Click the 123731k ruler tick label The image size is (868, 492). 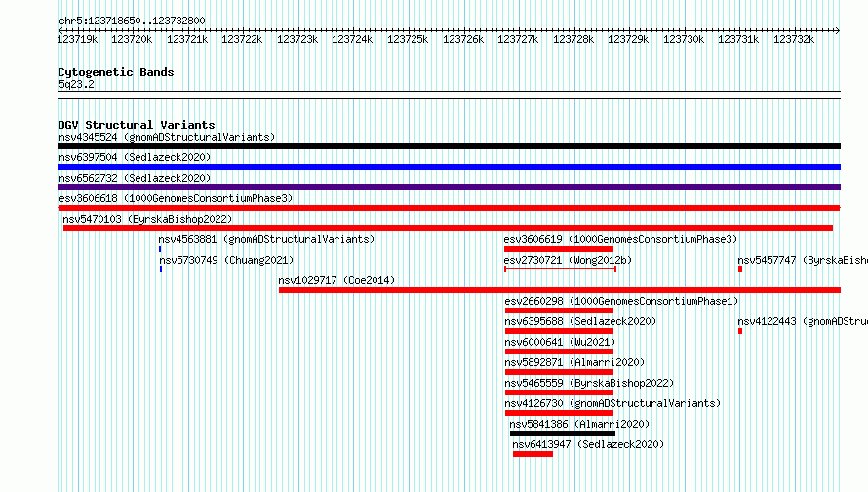[738, 39]
